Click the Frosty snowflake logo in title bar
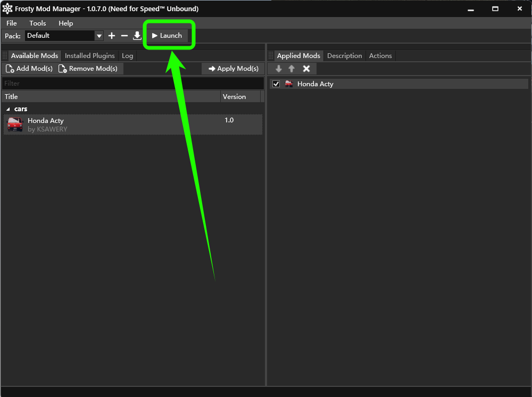 click(x=7, y=9)
